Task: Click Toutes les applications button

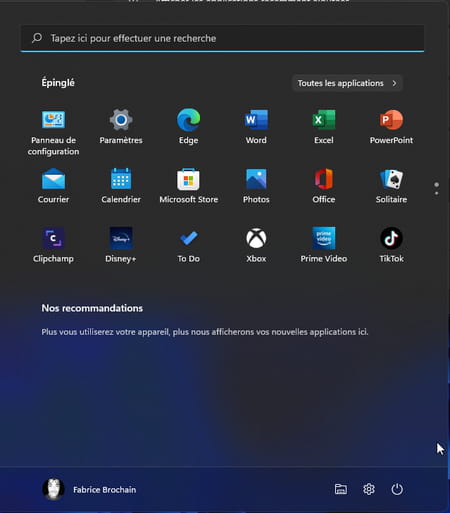Action: [347, 83]
